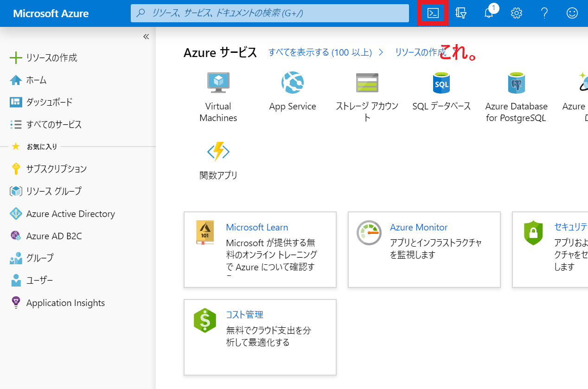Open portal settings gear
Viewport: 588px width, 389px height.
[x=517, y=13]
